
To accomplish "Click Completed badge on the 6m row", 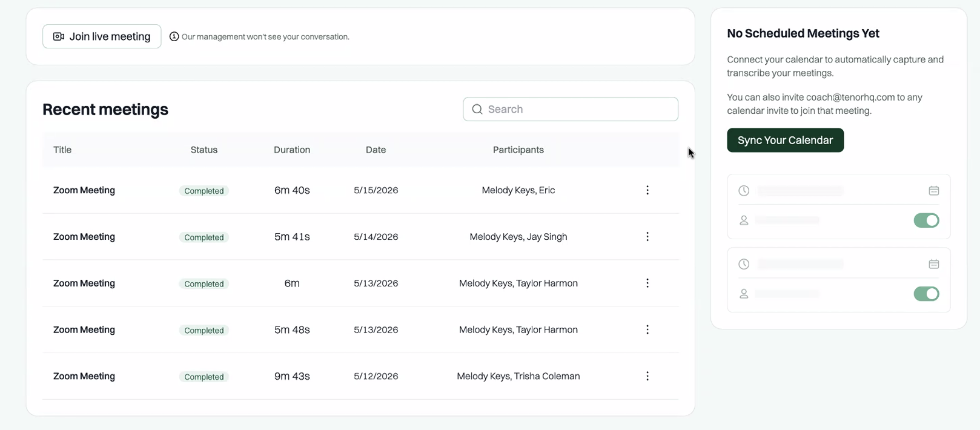I will (x=204, y=283).
